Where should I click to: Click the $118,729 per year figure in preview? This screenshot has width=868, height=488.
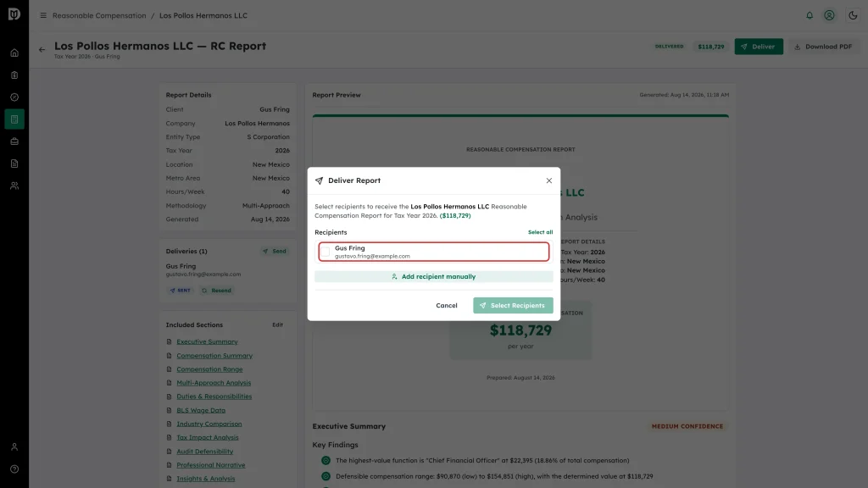tap(520, 330)
